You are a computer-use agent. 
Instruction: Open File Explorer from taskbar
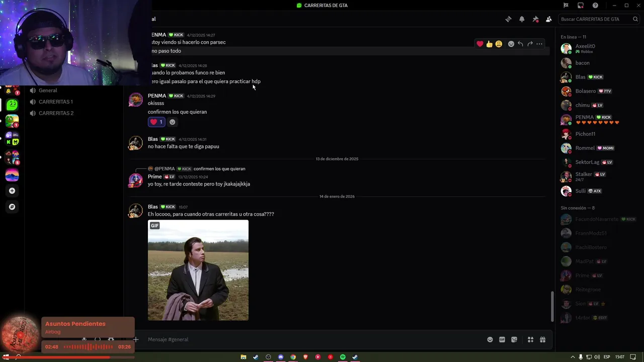click(x=244, y=357)
